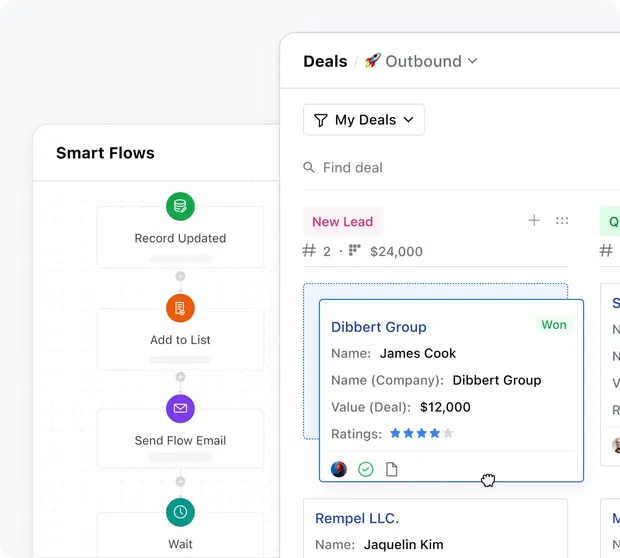Click the green task check icon on Dibbert card
Viewport: 620px width, 558px height.
coord(366,469)
